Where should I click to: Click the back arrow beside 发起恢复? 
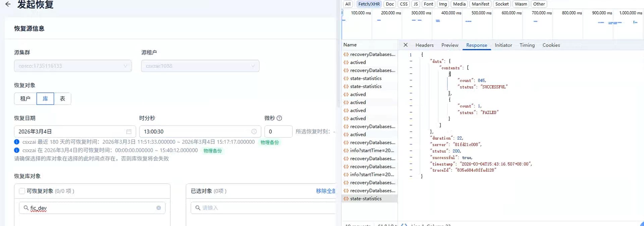click(x=8, y=4)
